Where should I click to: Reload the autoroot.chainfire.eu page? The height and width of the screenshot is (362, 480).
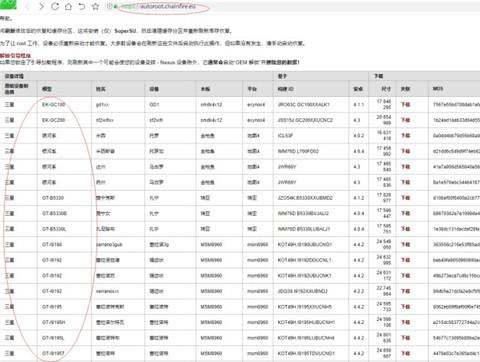tap(55, 6)
